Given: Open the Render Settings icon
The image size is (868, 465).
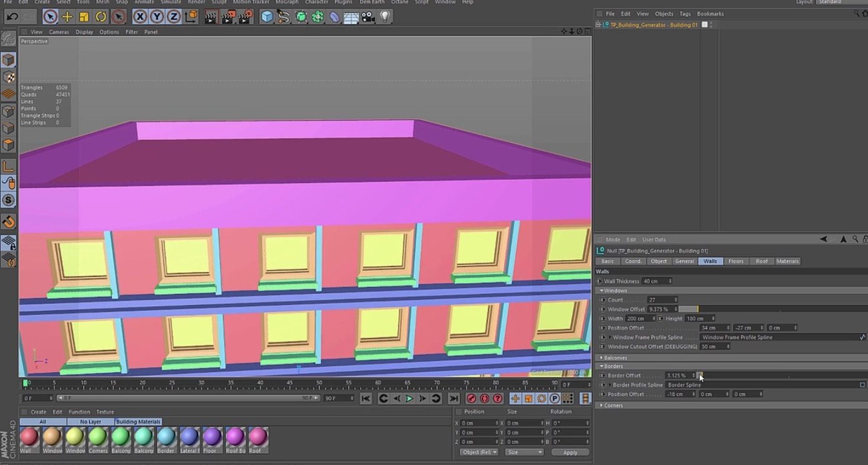Looking at the screenshot, I should pyautogui.click(x=246, y=17).
